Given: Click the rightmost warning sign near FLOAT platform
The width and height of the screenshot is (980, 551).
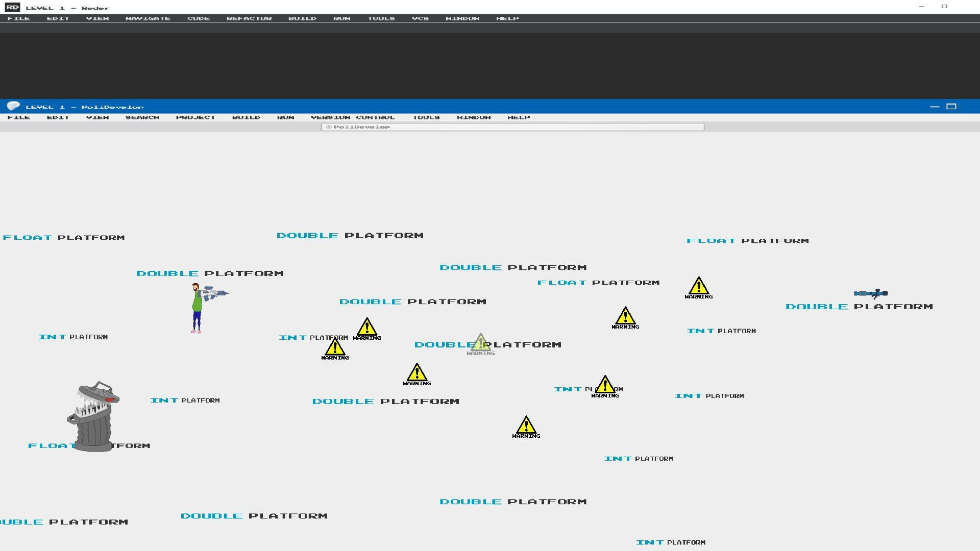Looking at the screenshot, I should 699,288.
